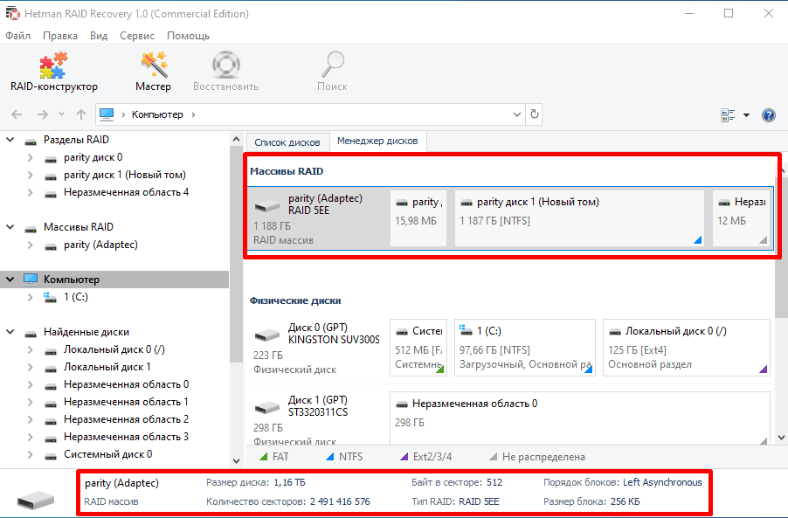Click the Ext2/3/4 legend entry
788x518 pixels.
[x=426, y=457]
